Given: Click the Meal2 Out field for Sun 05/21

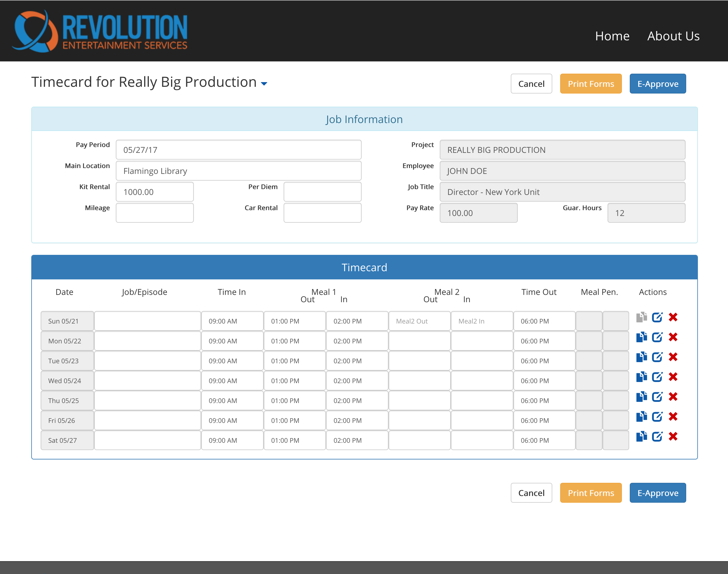Looking at the screenshot, I should [x=420, y=321].
